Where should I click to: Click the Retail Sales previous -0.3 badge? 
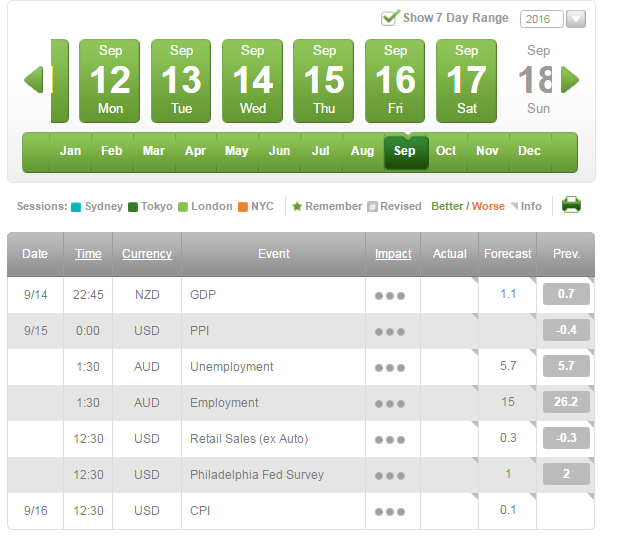566,438
